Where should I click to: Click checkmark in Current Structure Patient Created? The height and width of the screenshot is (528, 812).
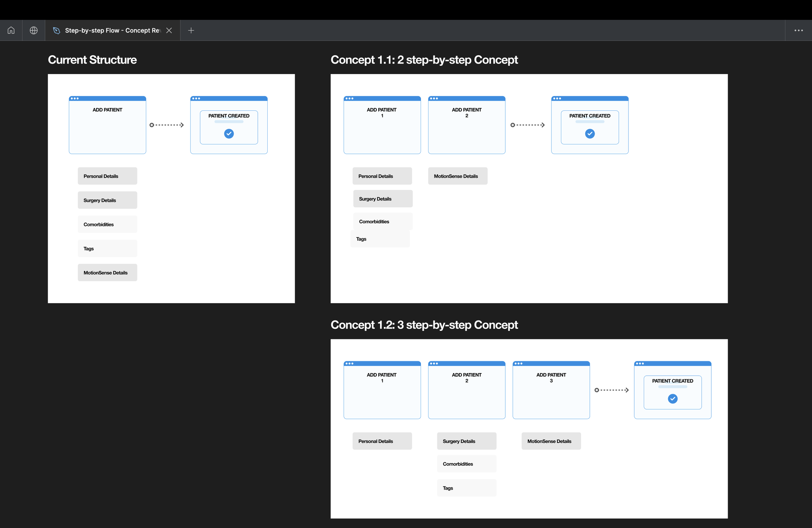(x=229, y=134)
